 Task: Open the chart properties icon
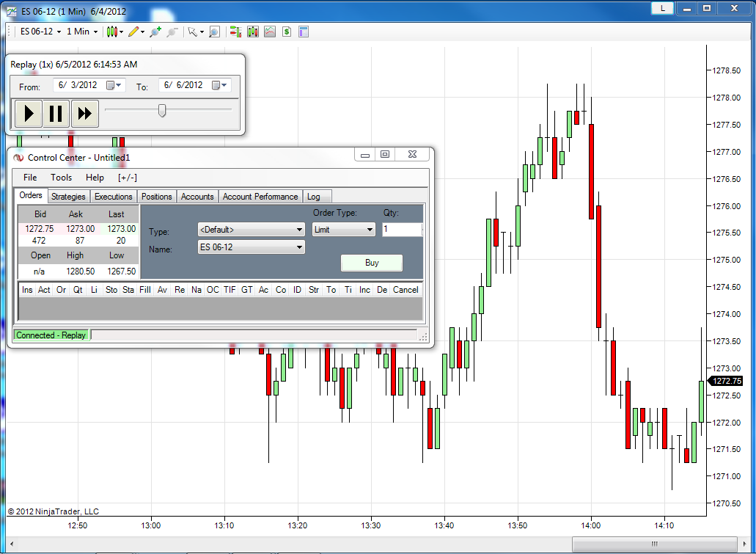pos(304,32)
